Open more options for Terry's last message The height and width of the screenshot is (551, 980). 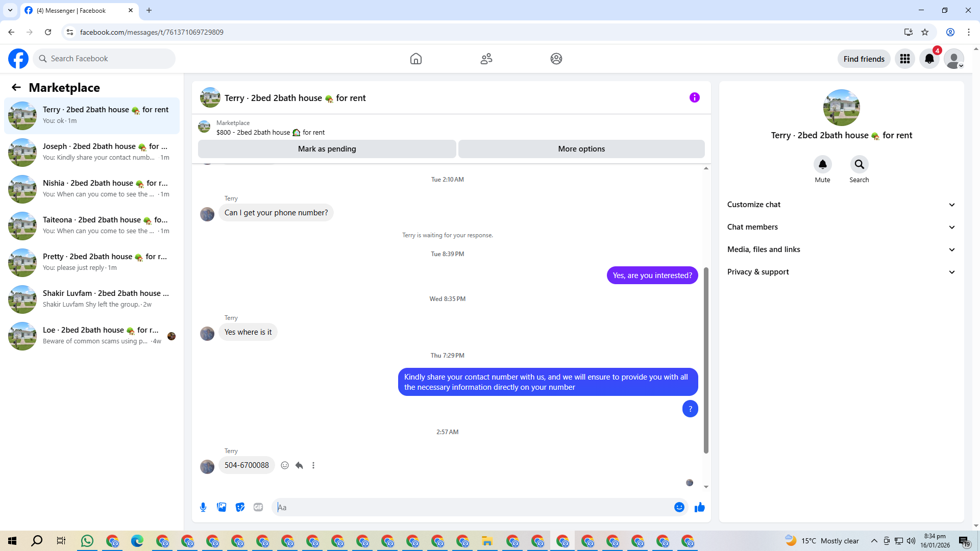313,465
